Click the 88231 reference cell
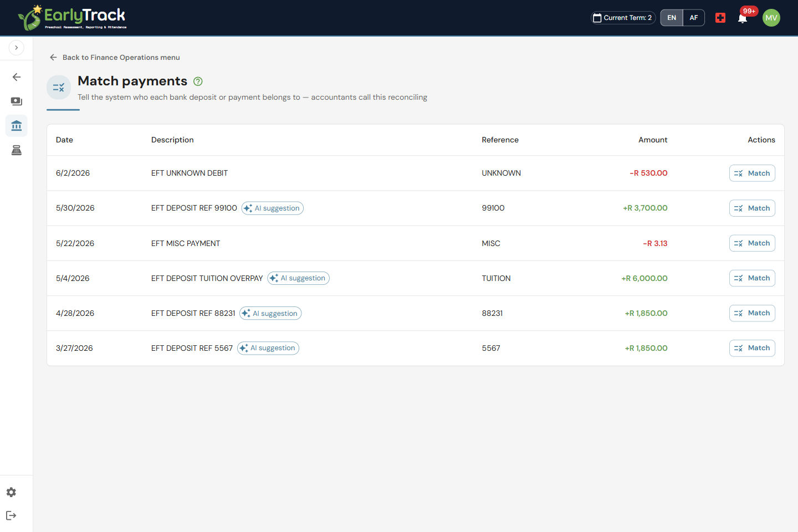This screenshot has width=798, height=532. point(492,313)
